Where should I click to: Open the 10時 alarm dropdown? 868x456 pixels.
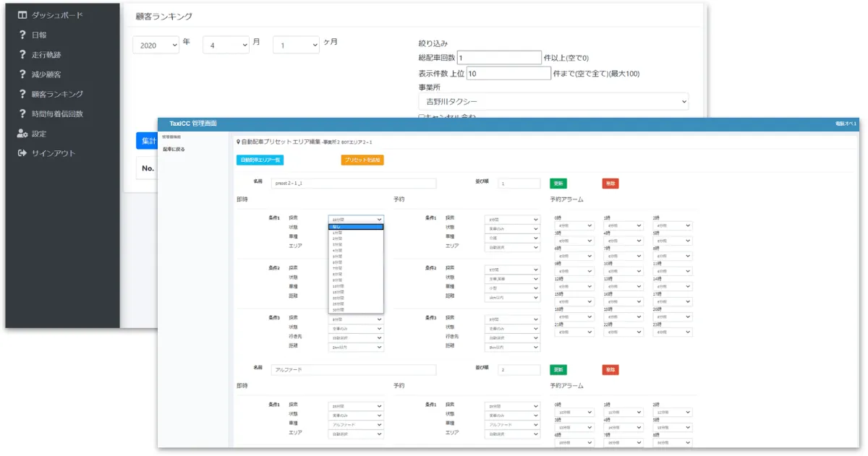pos(624,271)
